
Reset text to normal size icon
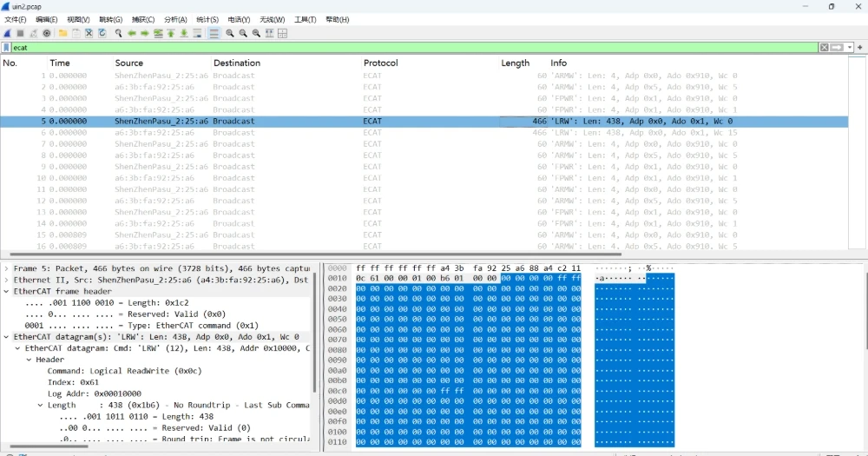pyautogui.click(x=256, y=33)
